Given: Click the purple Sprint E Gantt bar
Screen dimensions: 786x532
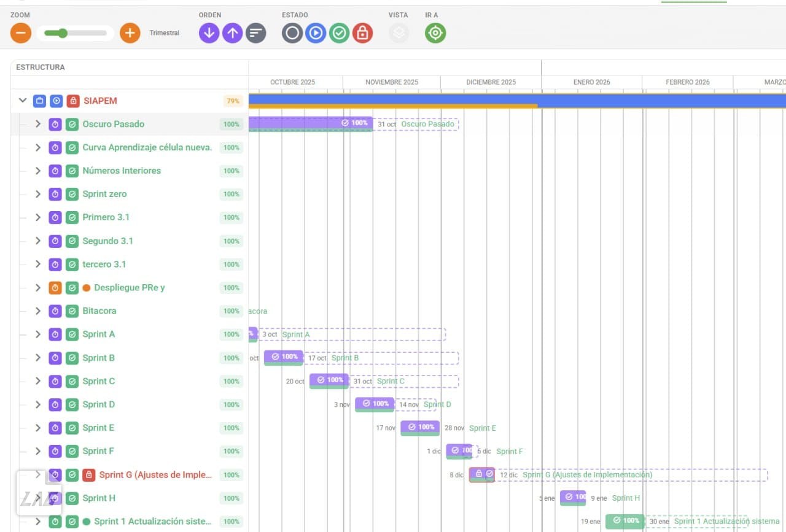Looking at the screenshot, I should pyautogui.click(x=420, y=428).
